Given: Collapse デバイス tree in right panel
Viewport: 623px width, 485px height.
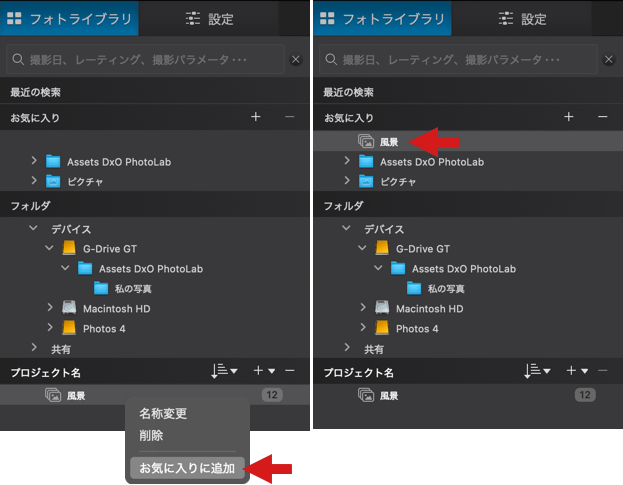Looking at the screenshot, I should [347, 228].
